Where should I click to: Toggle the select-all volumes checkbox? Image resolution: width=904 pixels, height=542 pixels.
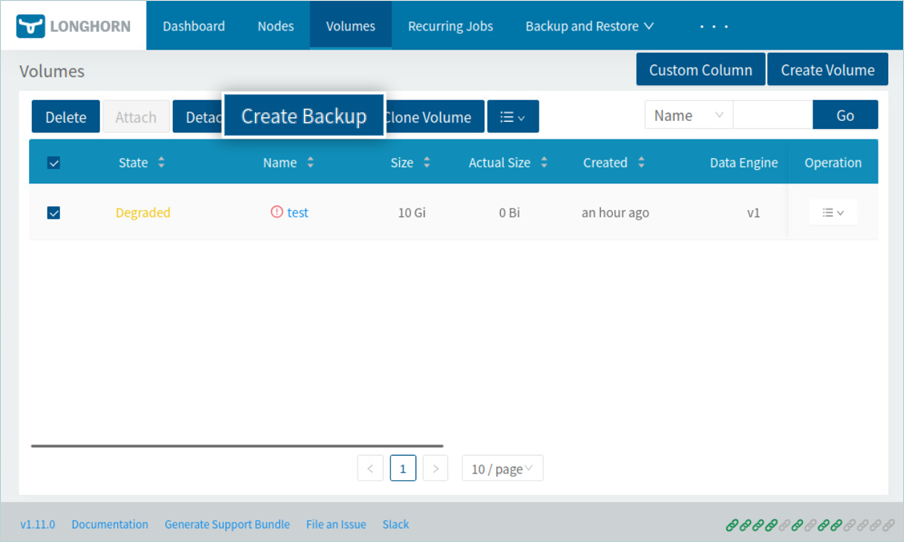[x=54, y=163]
